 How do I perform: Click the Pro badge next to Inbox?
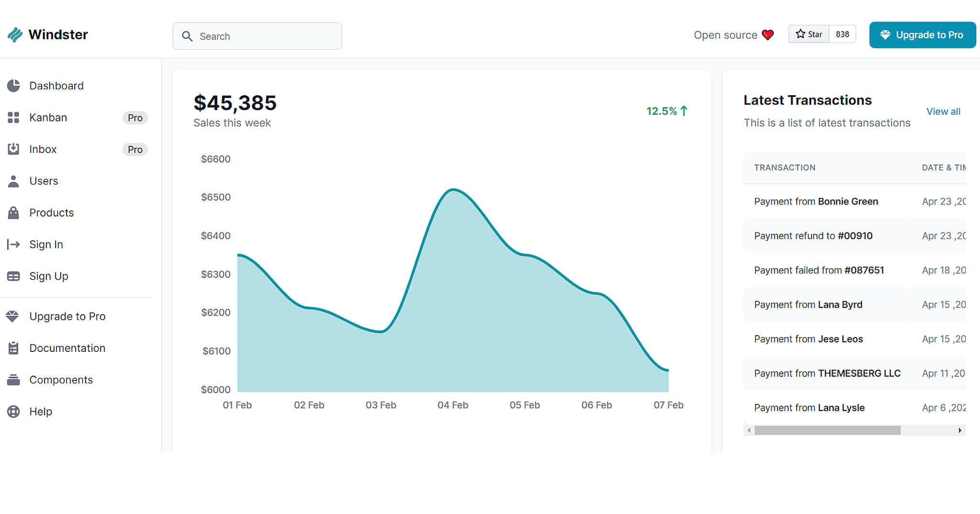click(135, 150)
